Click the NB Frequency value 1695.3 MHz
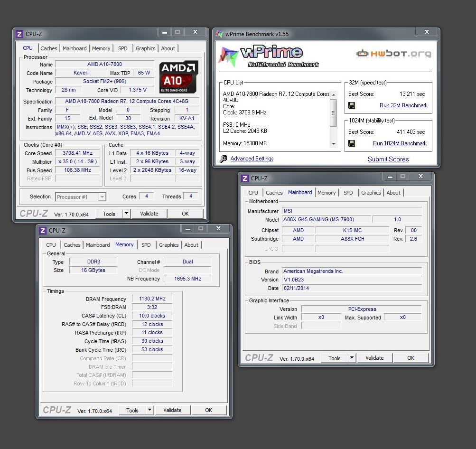Screen dimensions: 476x449 (187, 279)
